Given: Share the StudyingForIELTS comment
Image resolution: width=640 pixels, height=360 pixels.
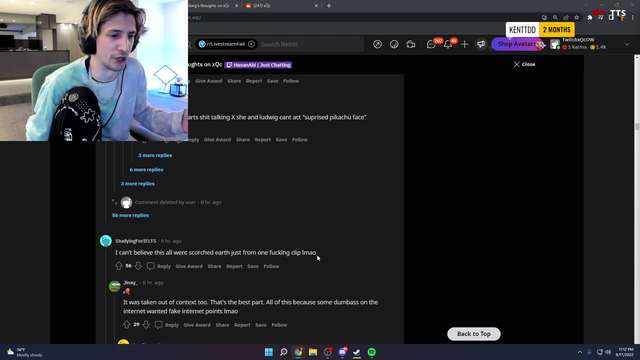Looking at the screenshot, I should [214, 266].
